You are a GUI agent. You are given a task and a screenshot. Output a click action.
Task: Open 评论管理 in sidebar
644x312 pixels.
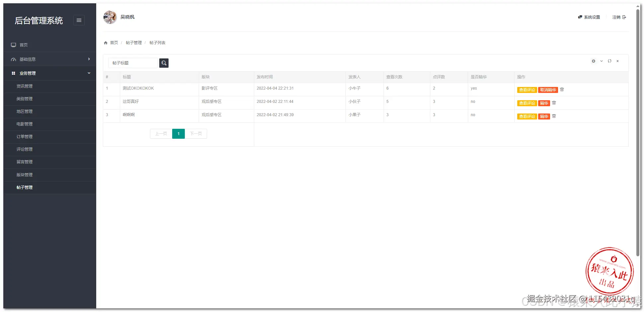pos(50,149)
